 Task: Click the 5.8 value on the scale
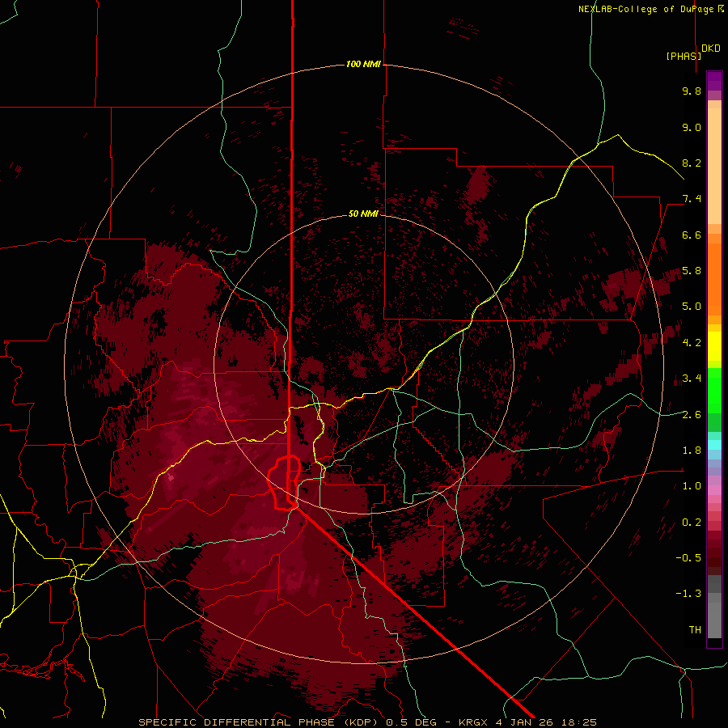692,271
